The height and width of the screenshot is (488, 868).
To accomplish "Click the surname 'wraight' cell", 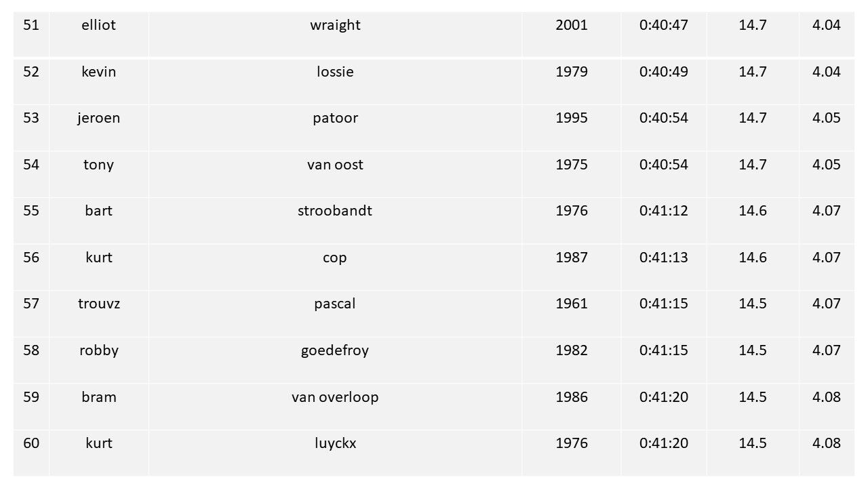I will [x=335, y=26].
